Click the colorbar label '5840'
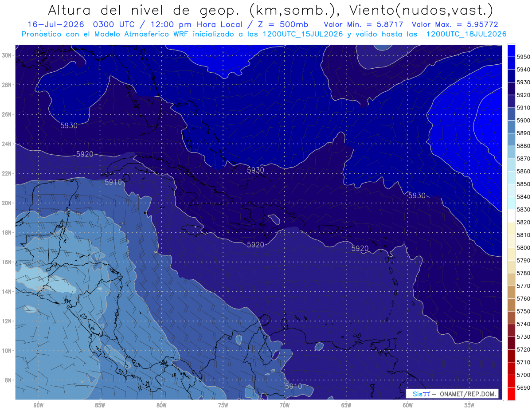 (524, 197)
